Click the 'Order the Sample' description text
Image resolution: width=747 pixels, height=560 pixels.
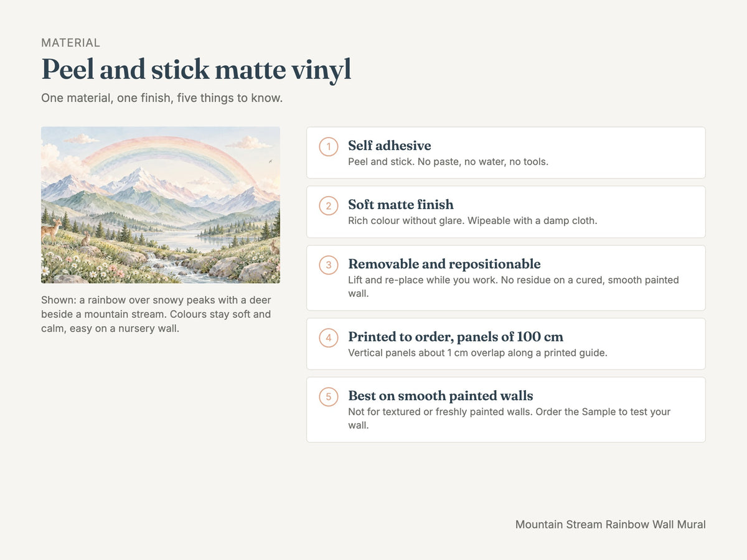point(509,419)
